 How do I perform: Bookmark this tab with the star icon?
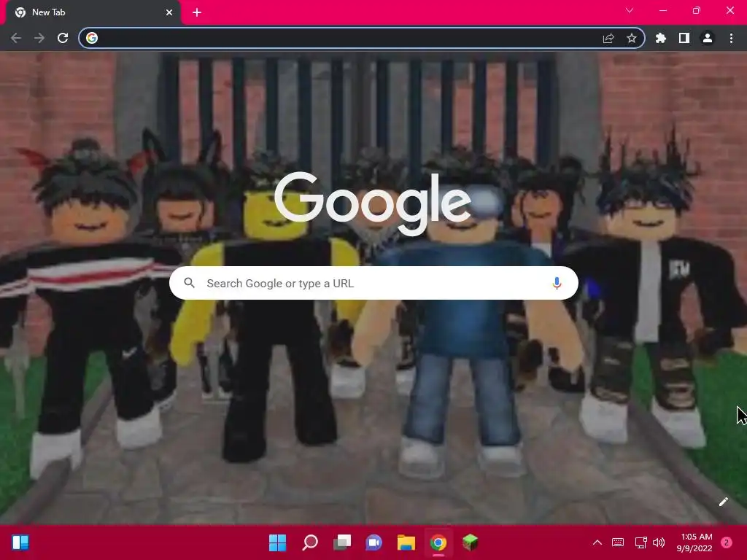(632, 38)
